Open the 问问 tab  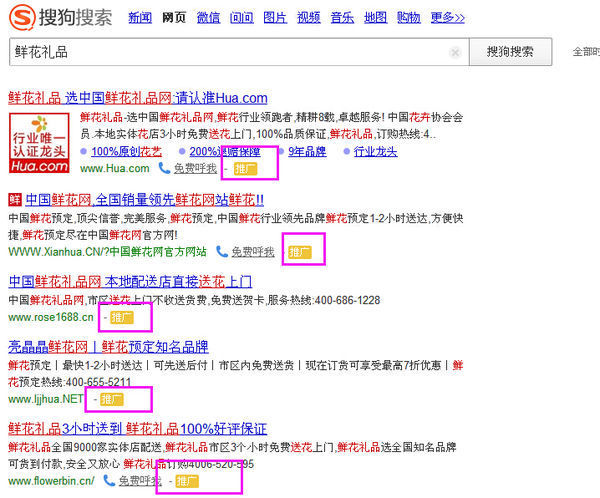pos(241,18)
